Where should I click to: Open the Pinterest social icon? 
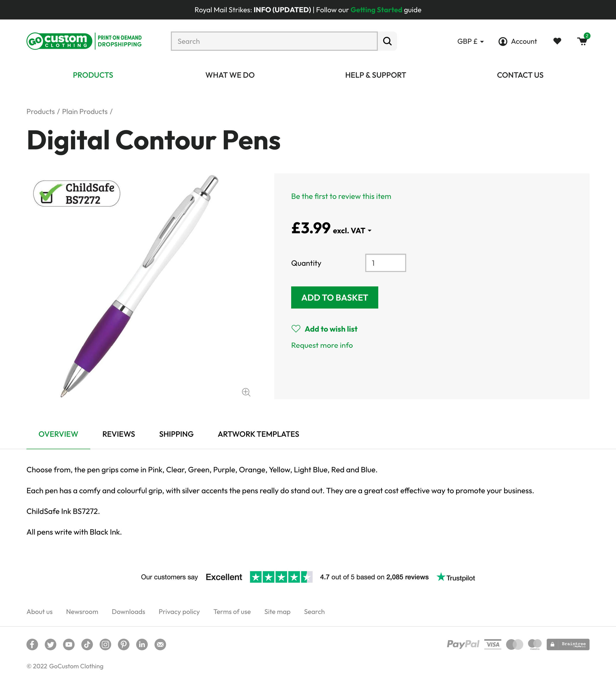click(x=123, y=644)
